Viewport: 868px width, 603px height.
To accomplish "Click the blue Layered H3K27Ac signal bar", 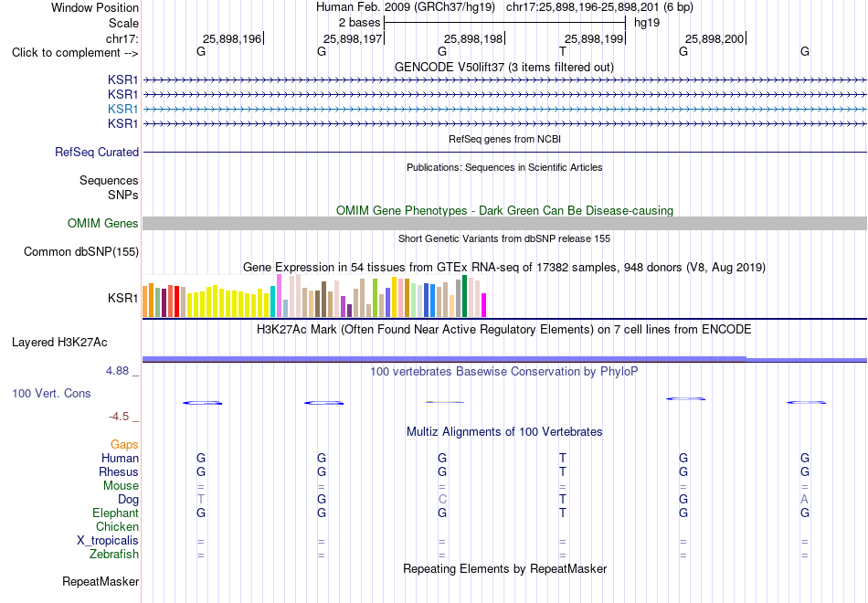I will click(x=504, y=359).
